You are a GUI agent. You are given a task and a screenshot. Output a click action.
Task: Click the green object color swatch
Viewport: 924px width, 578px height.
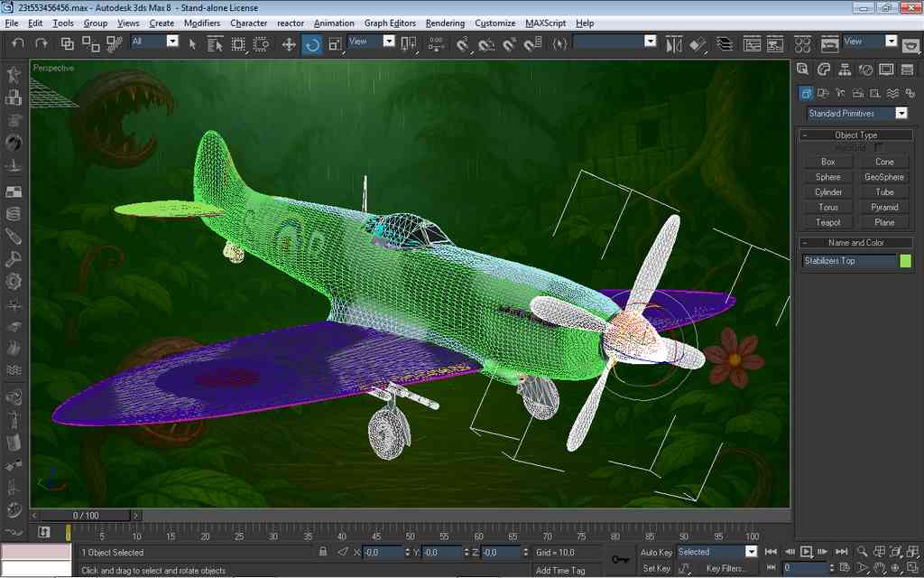tap(905, 261)
